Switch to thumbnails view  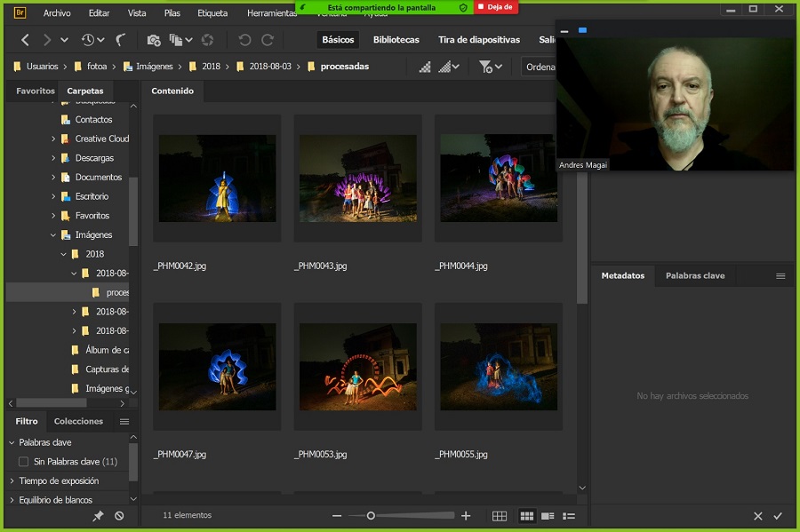(x=527, y=516)
